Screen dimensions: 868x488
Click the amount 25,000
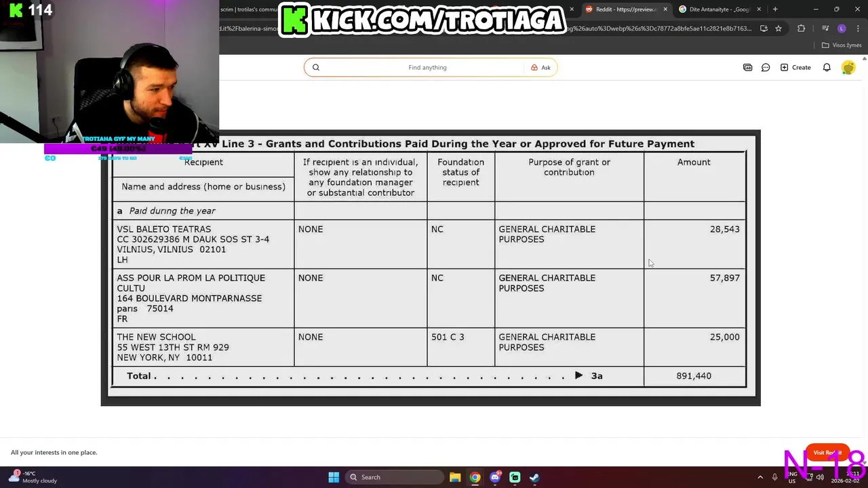point(724,337)
